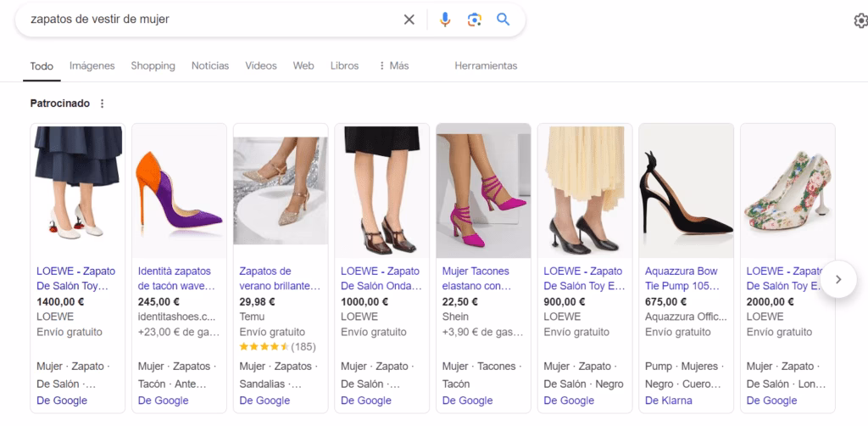868x426 pixels.
Task: Start voice search with the microphone icon
Action: coord(445,20)
